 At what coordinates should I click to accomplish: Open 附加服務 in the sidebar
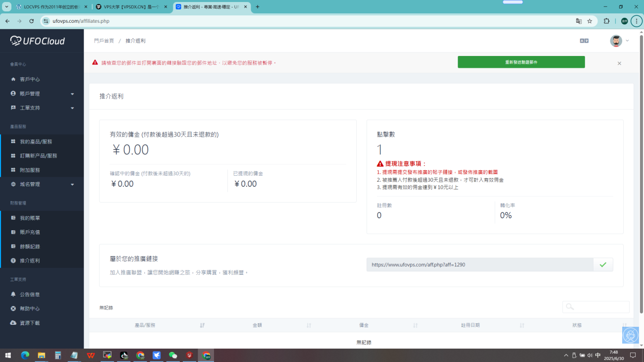[30, 170]
